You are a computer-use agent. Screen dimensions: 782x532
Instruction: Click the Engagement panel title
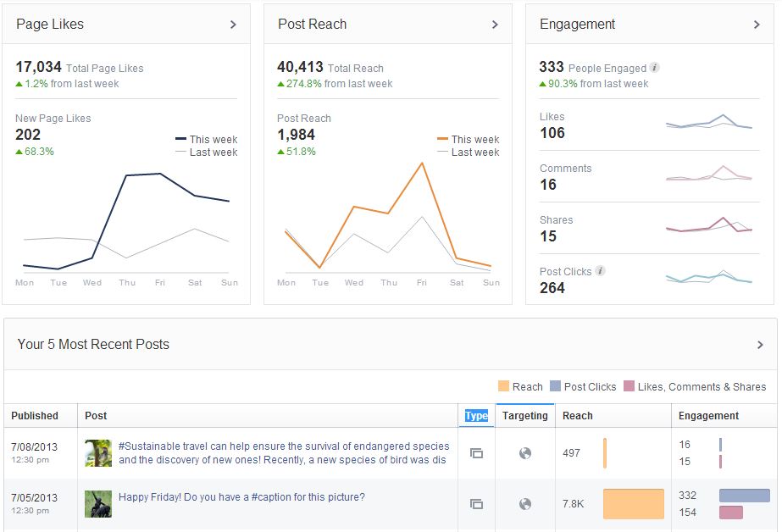tap(577, 24)
